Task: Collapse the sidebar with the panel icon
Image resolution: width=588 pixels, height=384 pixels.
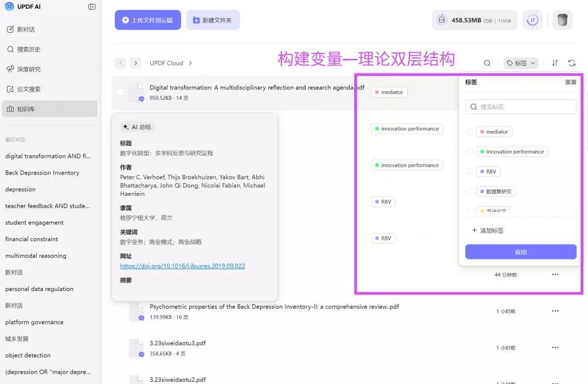Action: (x=92, y=7)
